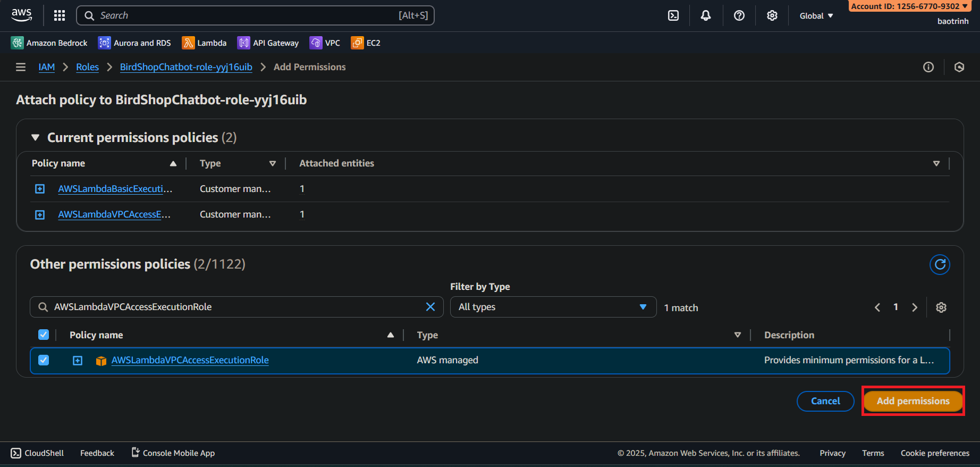Launch CloudShell from the top bar icon
This screenshot has height=467, width=980.
tap(673, 15)
